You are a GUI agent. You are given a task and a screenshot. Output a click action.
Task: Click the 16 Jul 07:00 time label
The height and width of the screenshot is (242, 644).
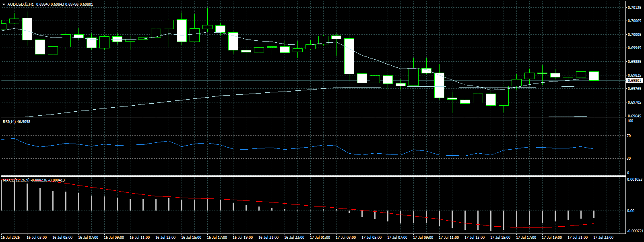88,238
